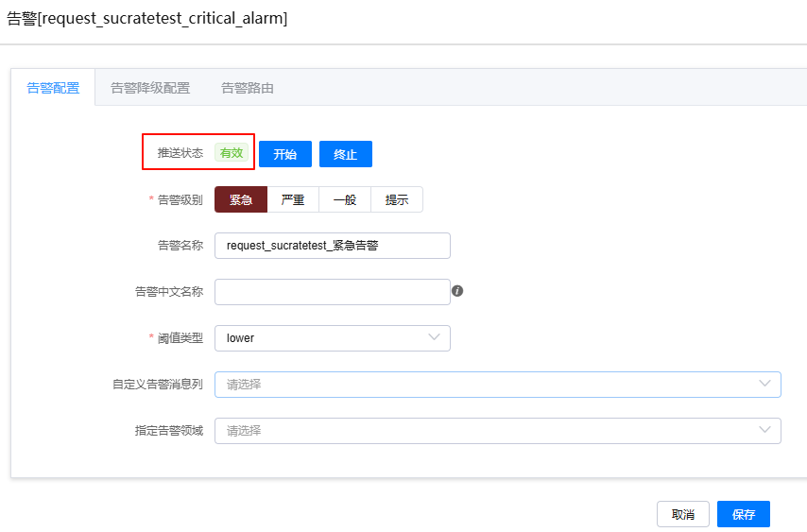The width and height of the screenshot is (807, 532).
Task: Click the 指定告警领域 label
Action: (x=169, y=431)
